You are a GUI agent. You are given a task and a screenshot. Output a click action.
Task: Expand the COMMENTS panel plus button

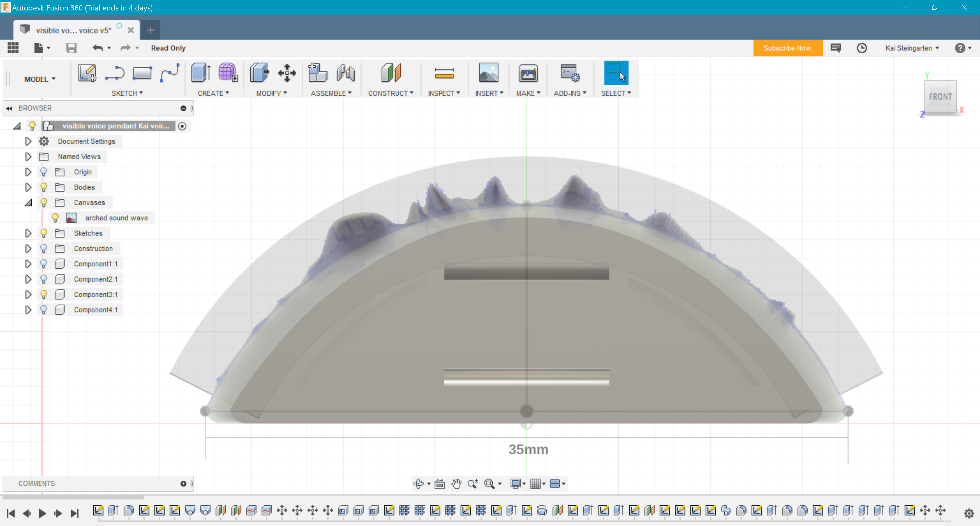(x=183, y=483)
